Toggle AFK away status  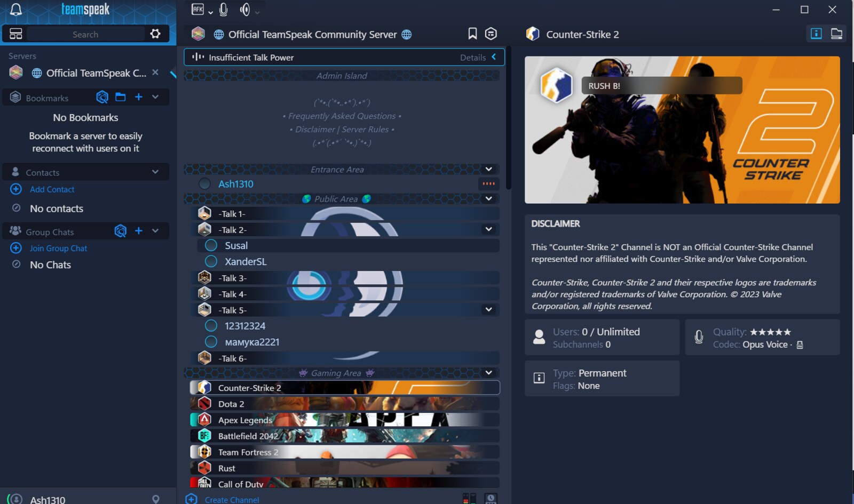(197, 10)
